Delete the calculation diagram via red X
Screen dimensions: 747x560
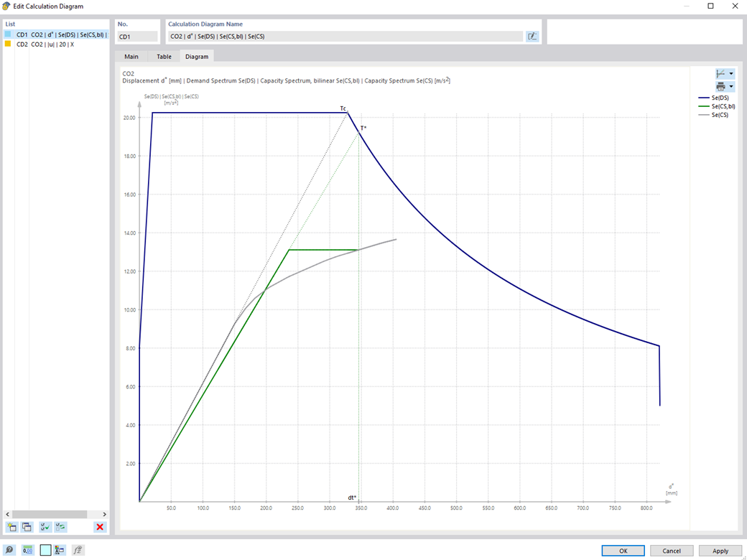pyautogui.click(x=99, y=527)
